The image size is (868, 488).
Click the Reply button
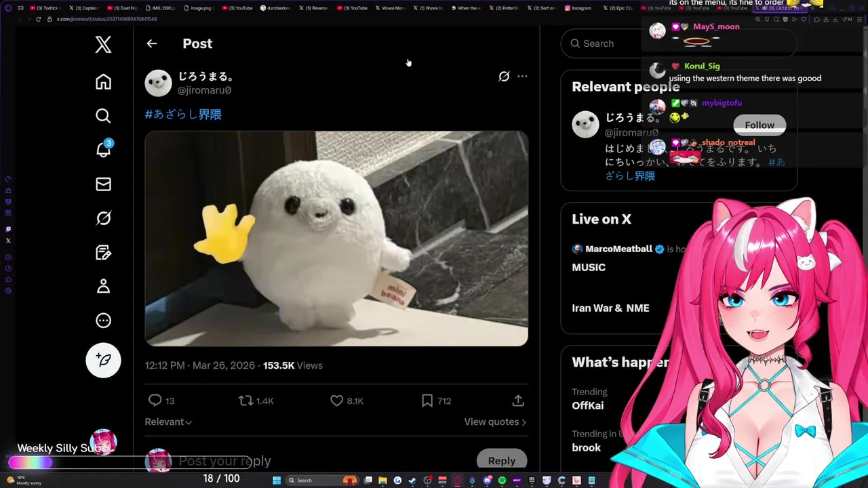coord(502,461)
